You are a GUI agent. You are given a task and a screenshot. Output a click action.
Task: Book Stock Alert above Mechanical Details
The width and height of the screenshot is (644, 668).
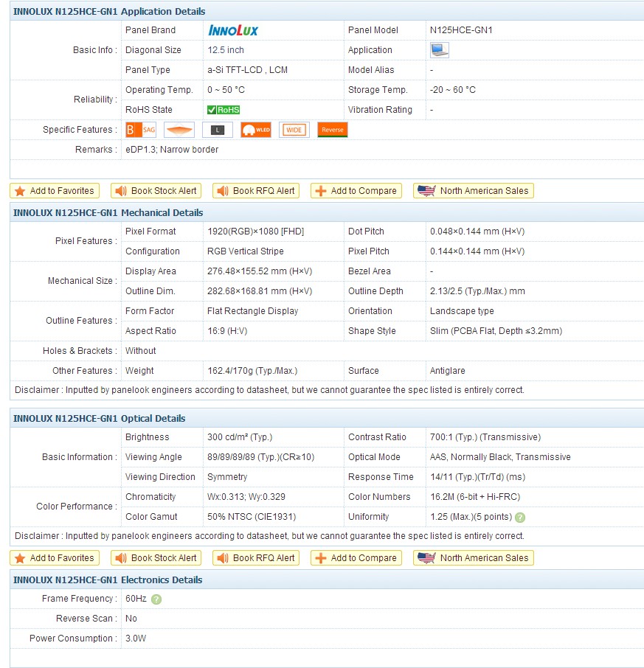156,191
